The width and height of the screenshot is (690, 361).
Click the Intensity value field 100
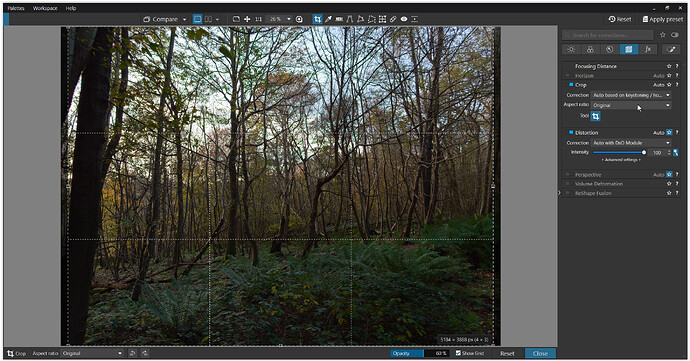(657, 153)
